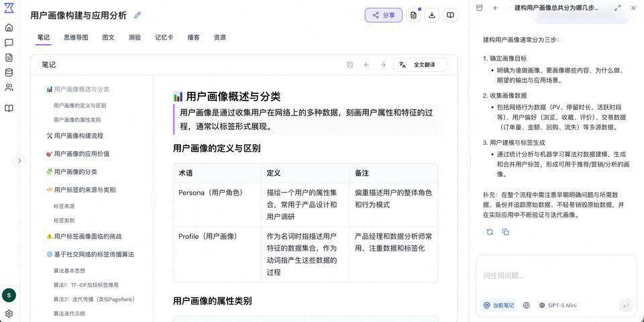Open the chat bubble icon in sidebar
Screen dimensions: 644x322
pos(9,43)
